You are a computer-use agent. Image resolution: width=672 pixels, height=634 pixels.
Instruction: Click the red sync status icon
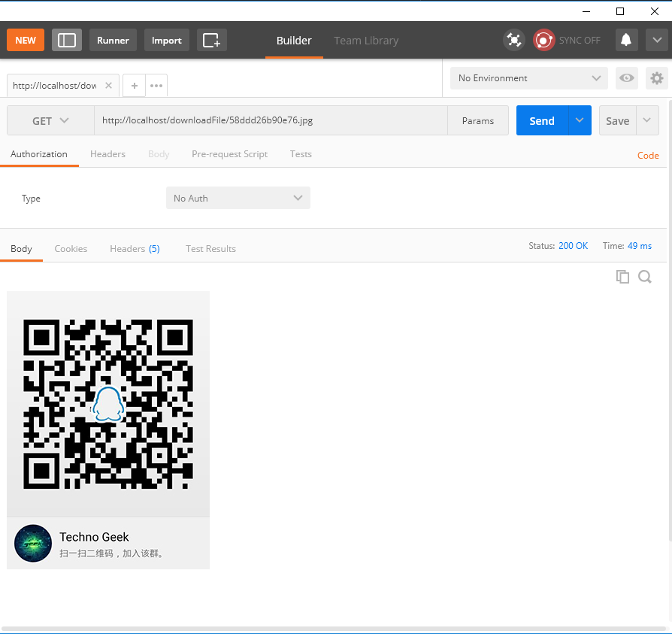(x=544, y=41)
